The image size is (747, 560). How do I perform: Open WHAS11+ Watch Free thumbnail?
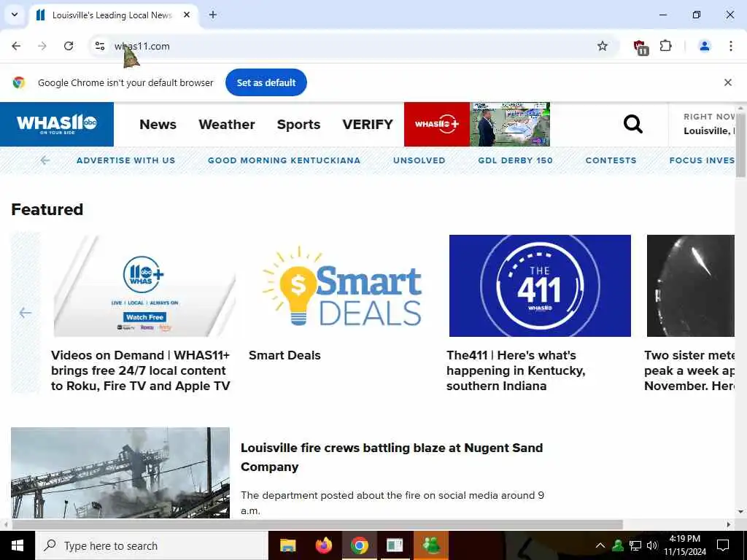click(144, 286)
